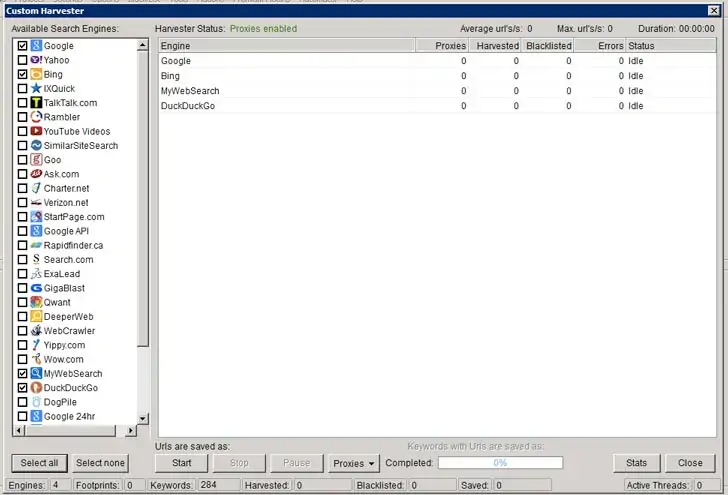Uncheck the DuckDuckGo checkbox
The height and width of the screenshot is (495, 728).
click(x=22, y=388)
